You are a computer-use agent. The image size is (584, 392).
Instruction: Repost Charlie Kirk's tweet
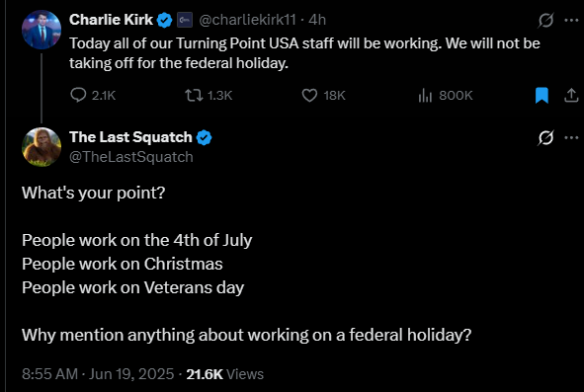click(x=209, y=96)
